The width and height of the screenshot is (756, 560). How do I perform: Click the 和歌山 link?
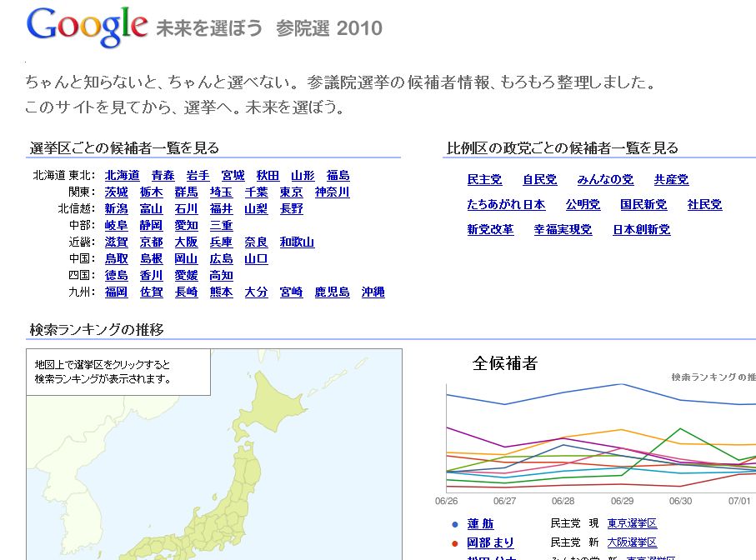tap(297, 242)
